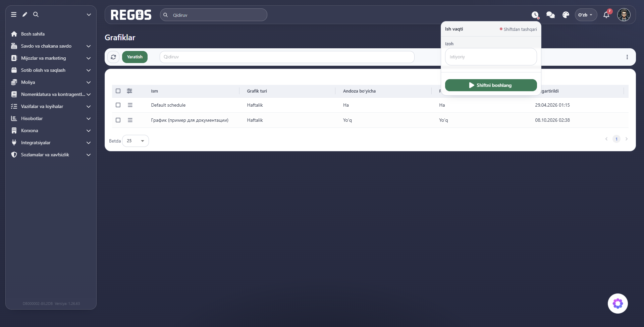This screenshot has height=327, width=644.
Task: Expand the Moliya sidebar section
Action: pyautogui.click(x=51, y=82)
